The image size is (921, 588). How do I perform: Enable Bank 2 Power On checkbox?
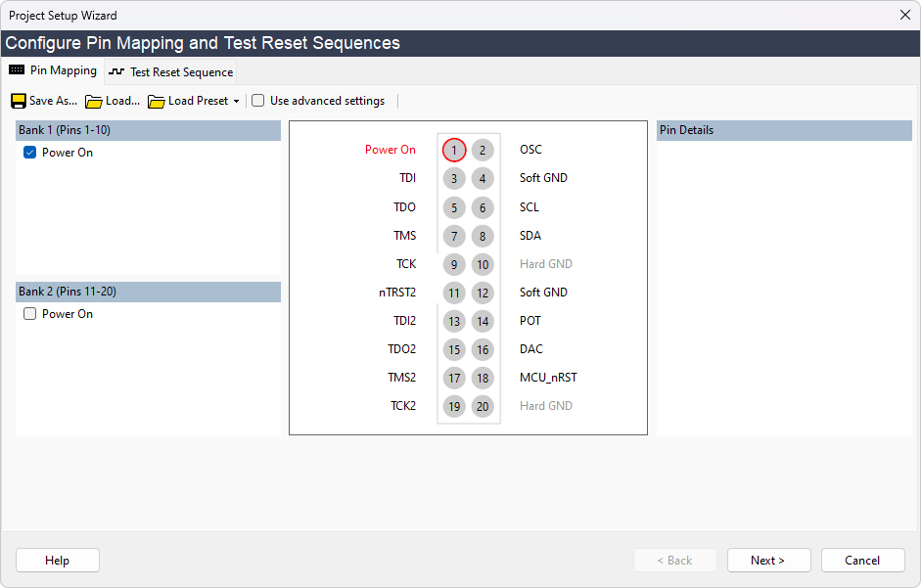point(29,314)
